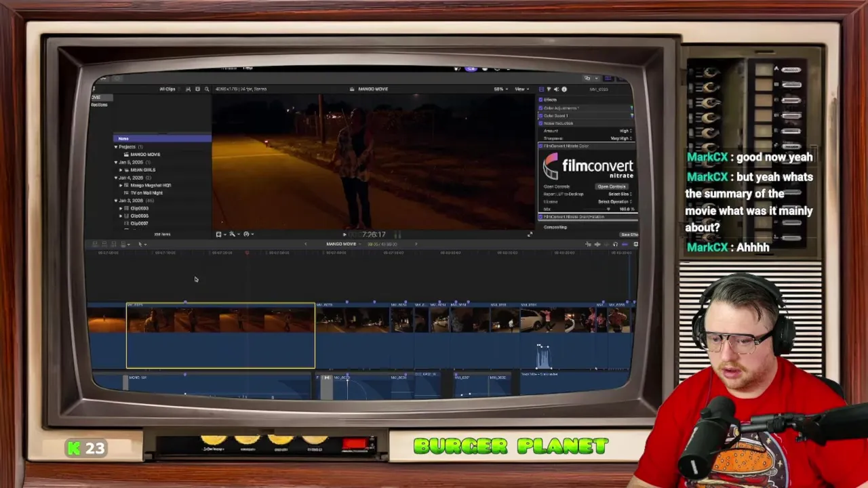
Task: Open the color inspector triangle icon
Action: (x=549, y=89)
